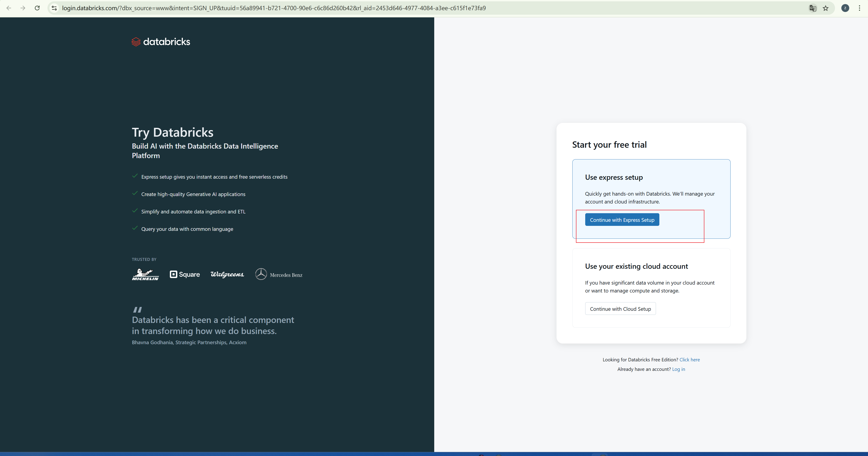Click the 'TRUSTED BY' label
868x456 pixels.
(144, 259)
